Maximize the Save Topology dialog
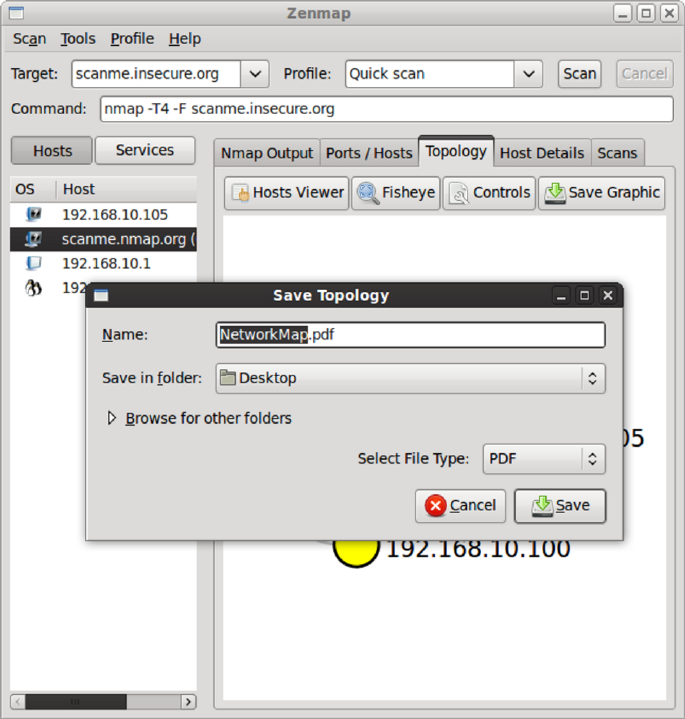Image resolution: width=685 pixels, height=719 pixels. tap(585, 295)
